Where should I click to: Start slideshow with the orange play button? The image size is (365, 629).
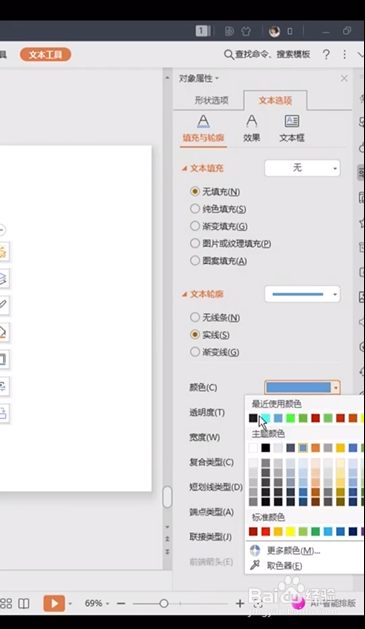click(x=54, y=603)
